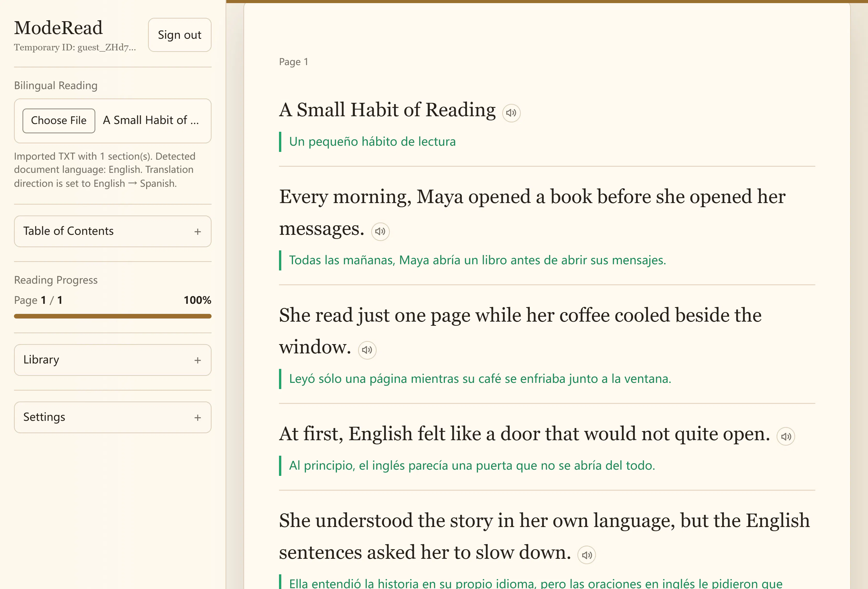
Task: Click the 'Page 1 / 1' indicator
Action: [38, 300]
